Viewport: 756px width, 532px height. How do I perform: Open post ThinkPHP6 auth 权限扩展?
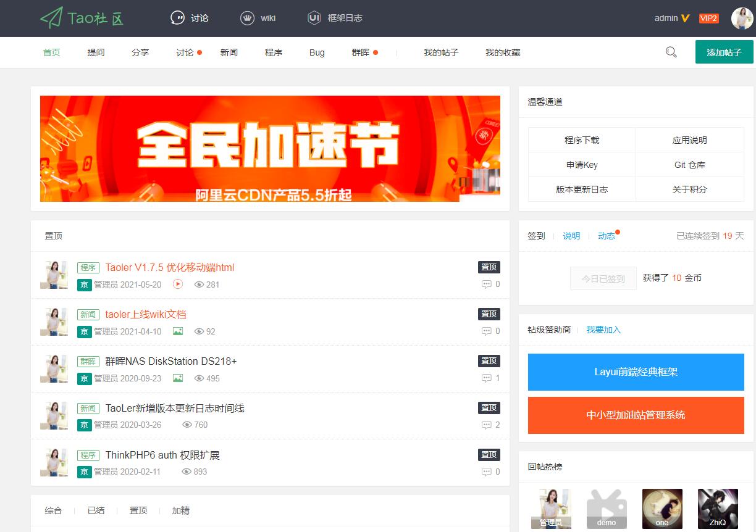[x=162, y=455]
